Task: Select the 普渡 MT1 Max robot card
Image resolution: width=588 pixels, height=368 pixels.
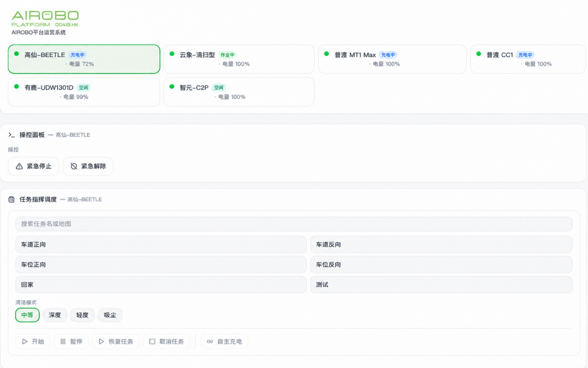Action: [x=392, y=59]
